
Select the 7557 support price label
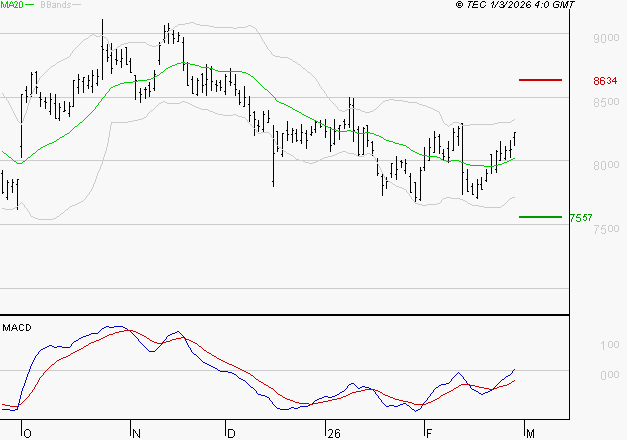[580, 217]
